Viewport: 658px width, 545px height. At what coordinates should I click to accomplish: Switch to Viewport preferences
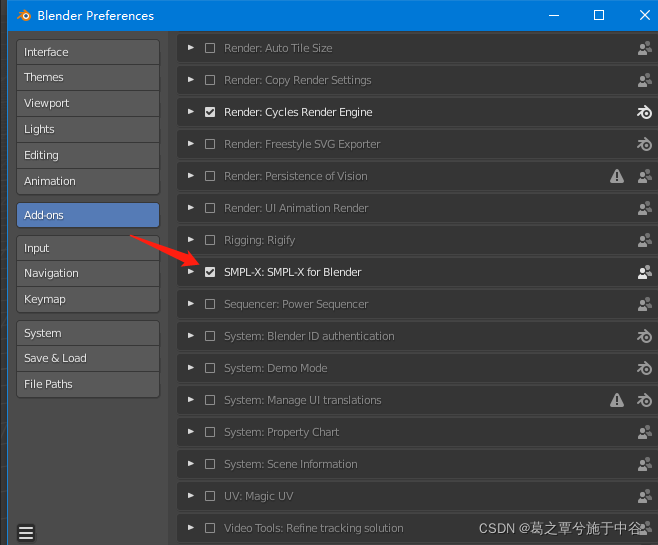point(88,103)
